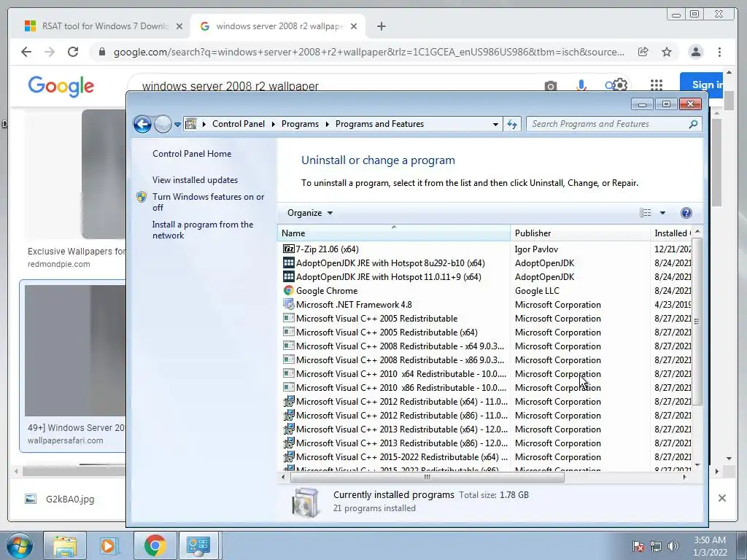Open the Google apps grid

[657, 85]
